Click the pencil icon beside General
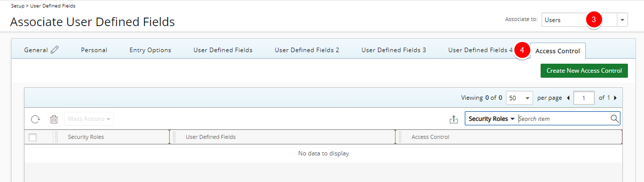Screen dimensions: 644x182 55,50
